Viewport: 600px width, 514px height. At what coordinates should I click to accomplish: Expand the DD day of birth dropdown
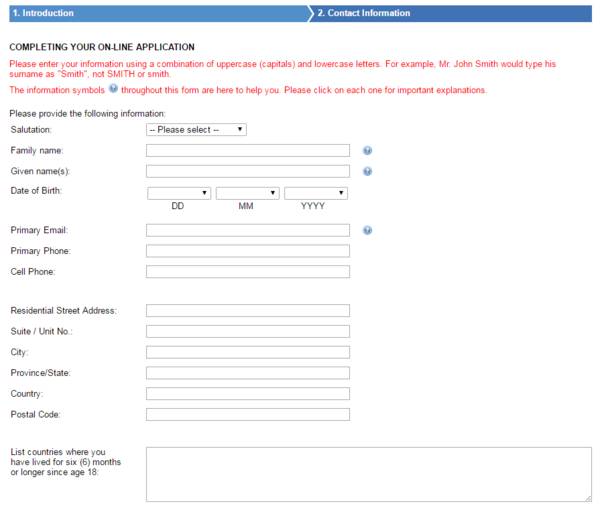(178, 193)
